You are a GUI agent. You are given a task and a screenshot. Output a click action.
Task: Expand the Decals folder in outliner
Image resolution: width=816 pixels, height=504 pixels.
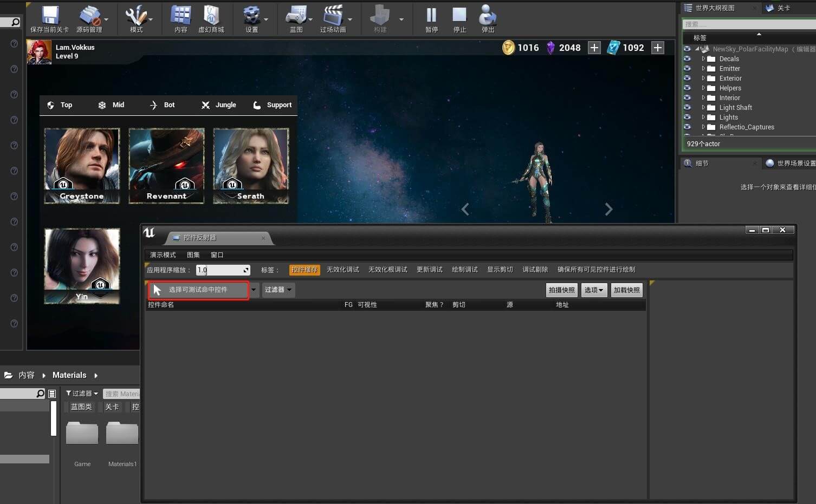703,58
